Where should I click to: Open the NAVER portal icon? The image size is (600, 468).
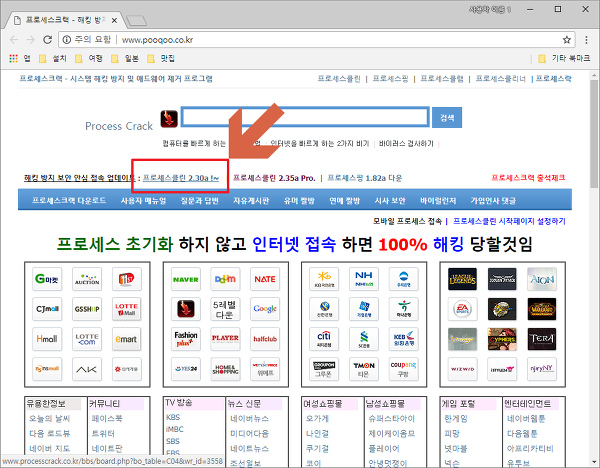pyautogui.click(x=186, y=279)
